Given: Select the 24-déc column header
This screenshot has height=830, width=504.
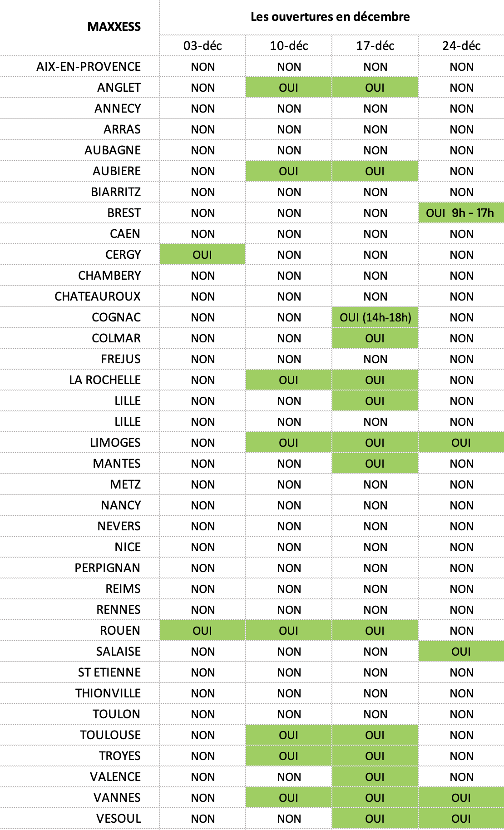Looking at the screenshot, I should click(461, 45).
